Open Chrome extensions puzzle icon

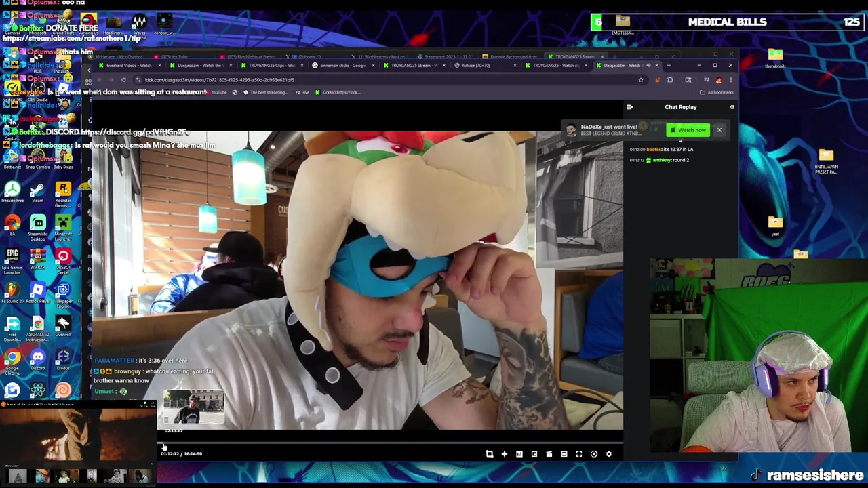point(670,80)
